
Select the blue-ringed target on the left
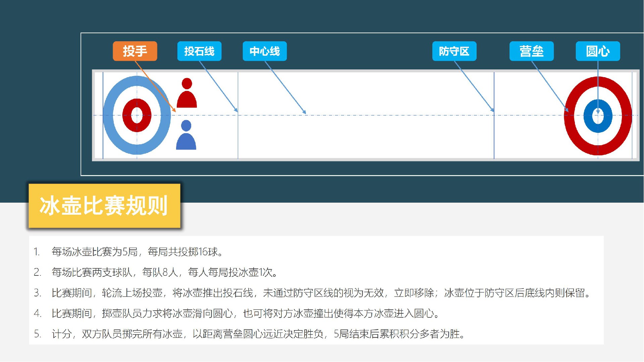point(137,115)
